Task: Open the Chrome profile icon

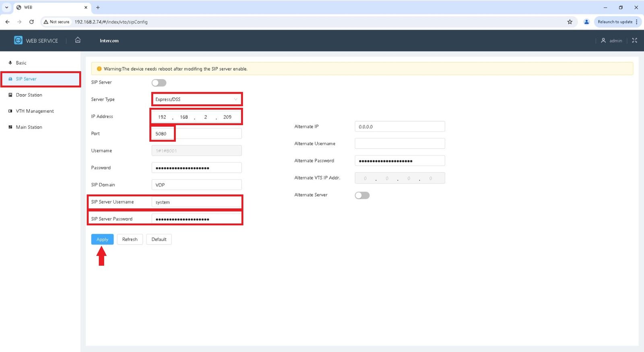Action: tap(586, 22)
